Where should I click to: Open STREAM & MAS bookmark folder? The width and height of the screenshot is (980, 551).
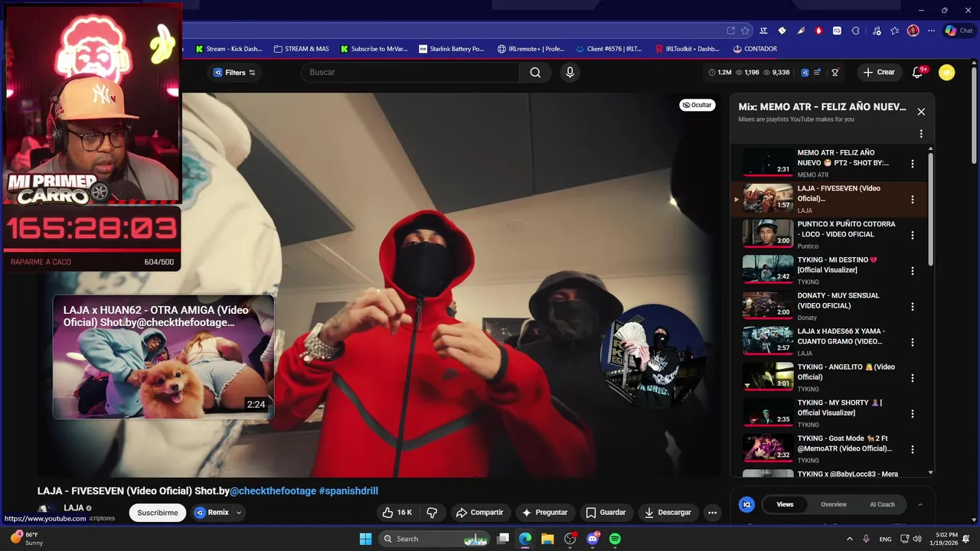pyautogui.click(x=301, y=49)
